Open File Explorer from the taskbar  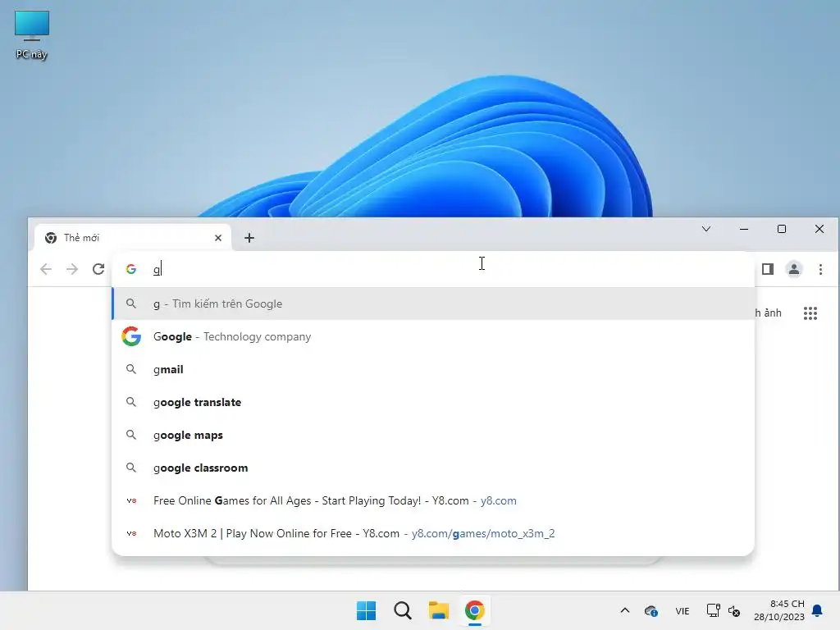click(x=439, y=610)
